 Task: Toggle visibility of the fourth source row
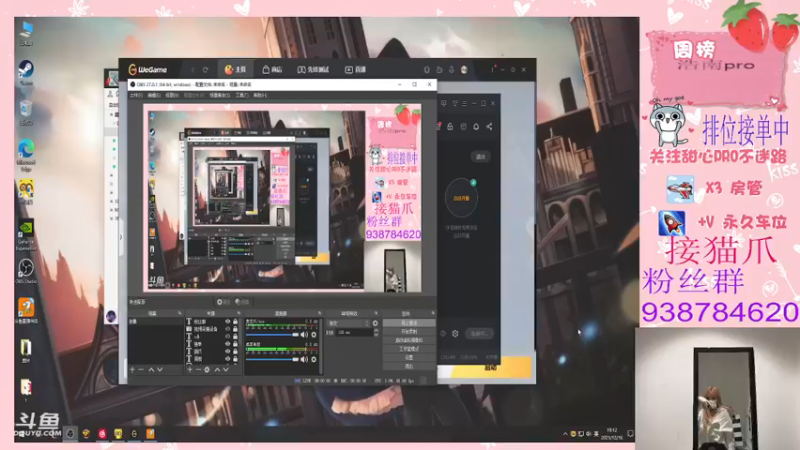(x=228, y=344)
